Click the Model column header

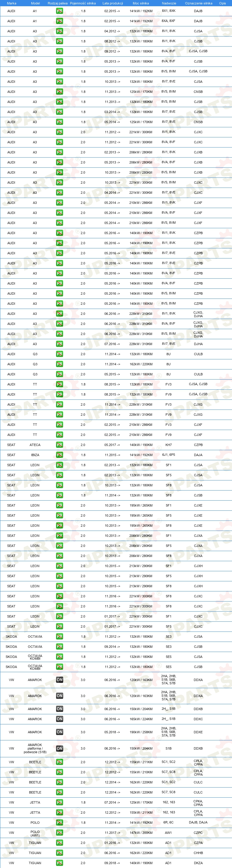pyautogui.click(x=35, y=3)
